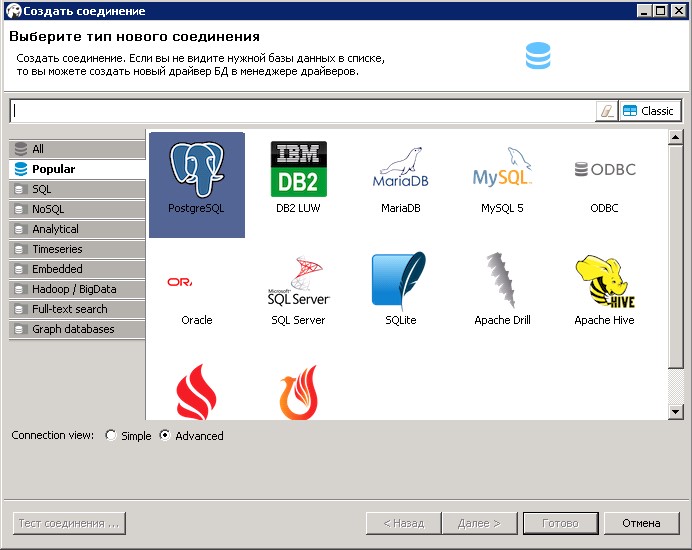This screenshot has width=692, height=550.
Task: Show the SQL databases category
Action: tap(77, 189)
